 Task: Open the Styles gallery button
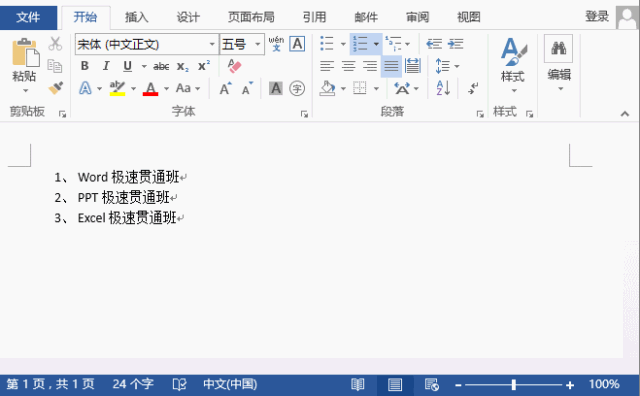[513, 64]
